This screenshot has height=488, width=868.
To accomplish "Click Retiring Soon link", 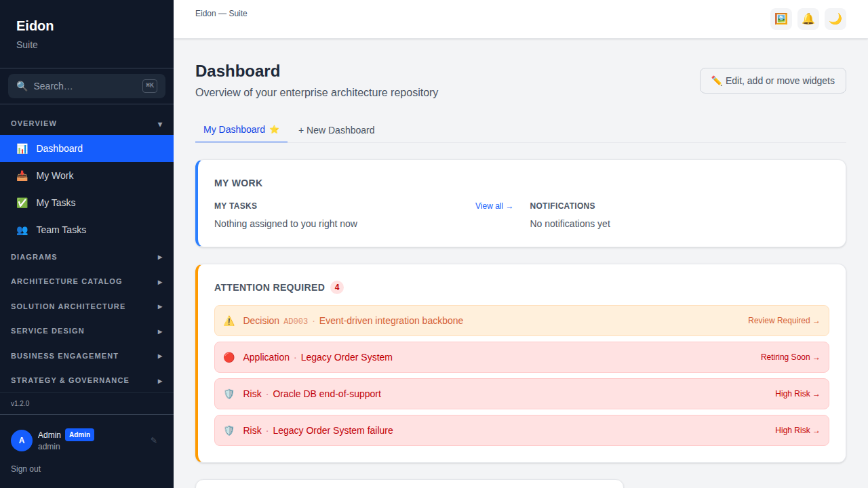I will [790, 357].
